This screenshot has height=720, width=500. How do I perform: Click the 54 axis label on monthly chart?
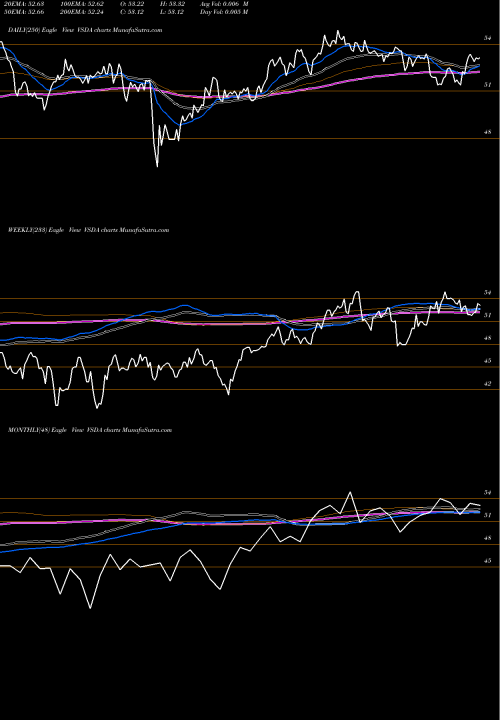click(x=488, y=493)
